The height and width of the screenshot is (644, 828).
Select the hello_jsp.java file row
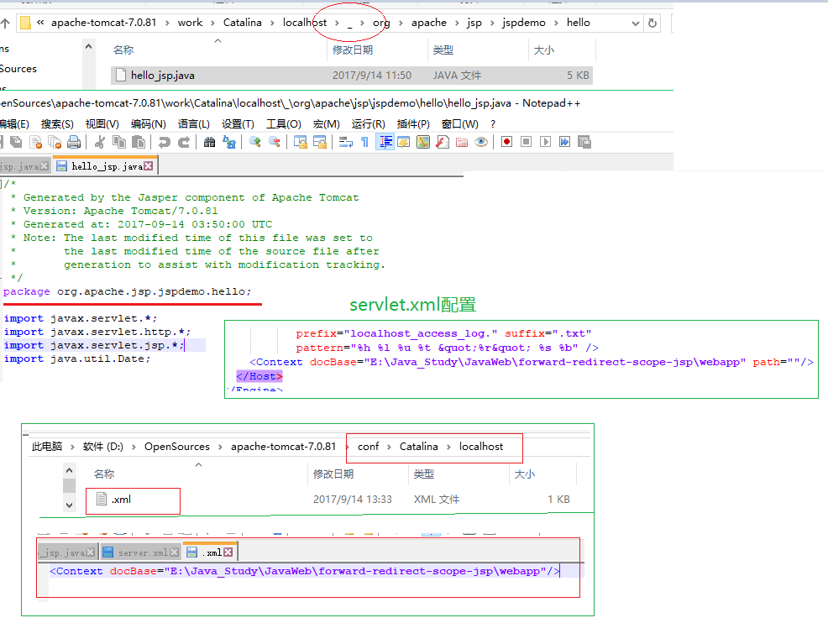tap(352, 76)
